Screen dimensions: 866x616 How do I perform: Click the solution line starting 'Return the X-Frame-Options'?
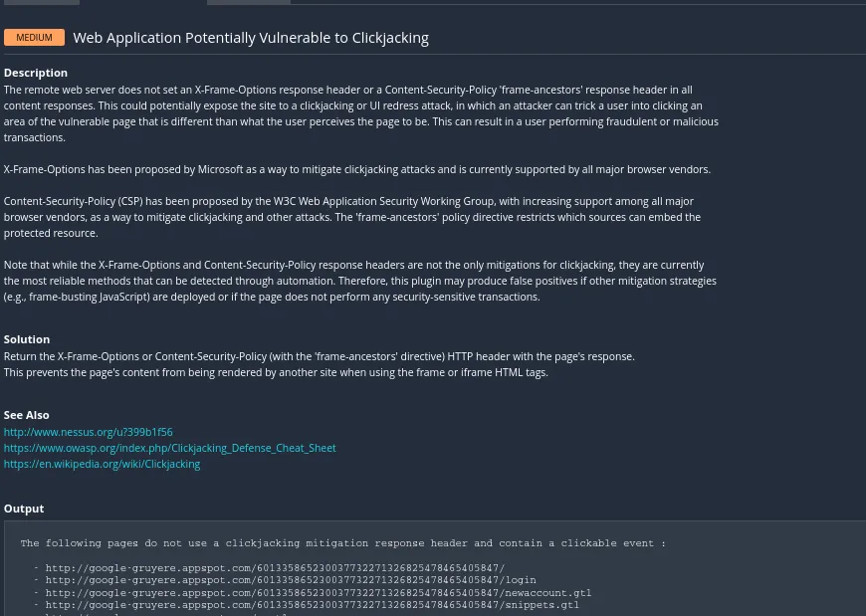tap(319, 356)
